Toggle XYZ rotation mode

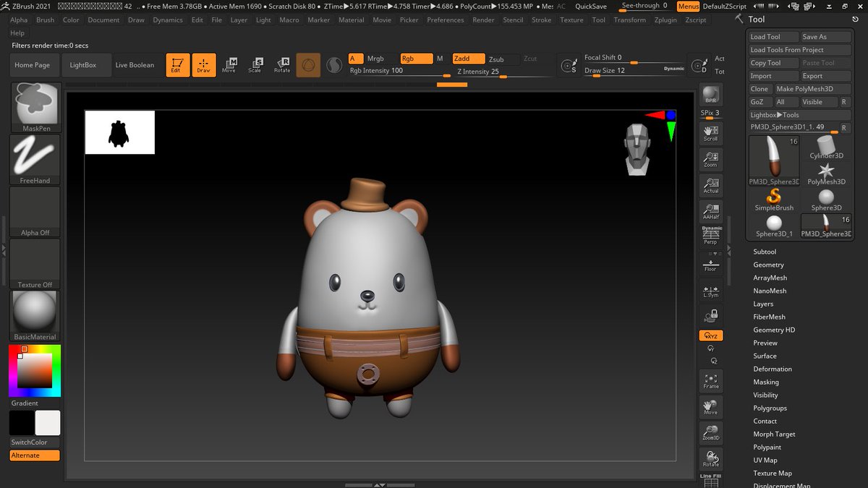pyautogui.click(x=711, y=335)
